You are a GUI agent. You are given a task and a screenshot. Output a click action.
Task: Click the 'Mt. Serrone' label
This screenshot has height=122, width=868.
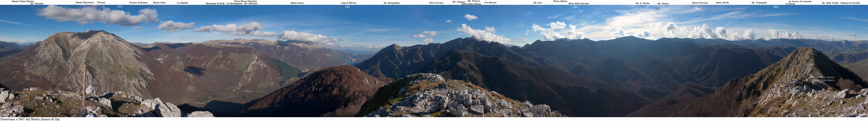pyautogui.click(x=793, y=1)
